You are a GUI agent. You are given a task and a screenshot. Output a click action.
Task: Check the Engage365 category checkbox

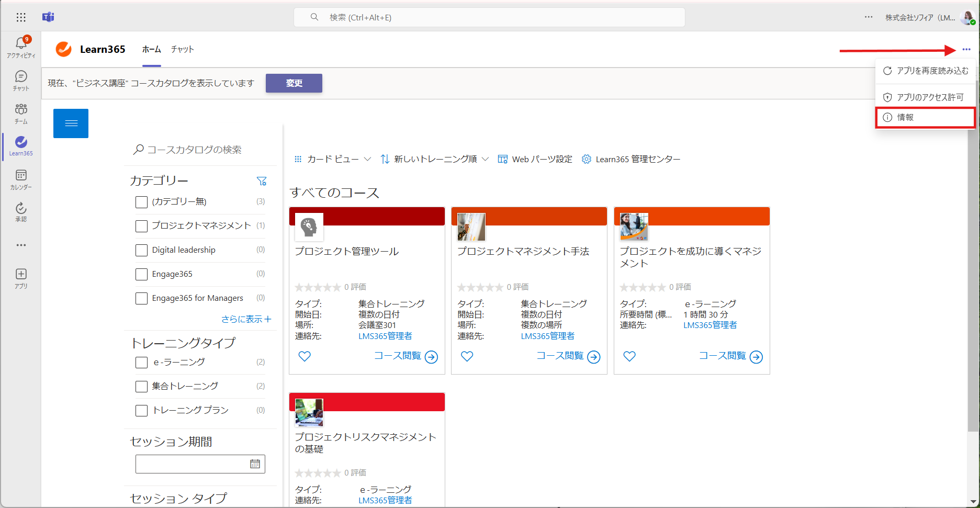141,274
